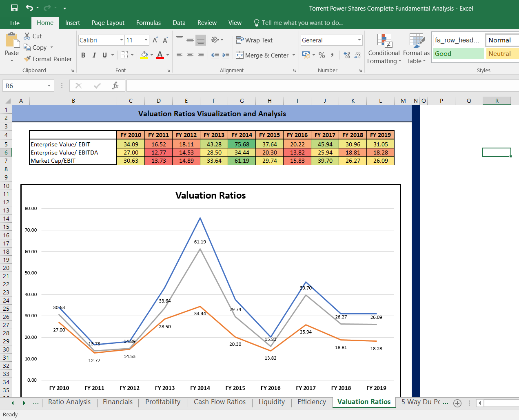Center text horizontally
The image size is (519, 420).
pos(190,55)
